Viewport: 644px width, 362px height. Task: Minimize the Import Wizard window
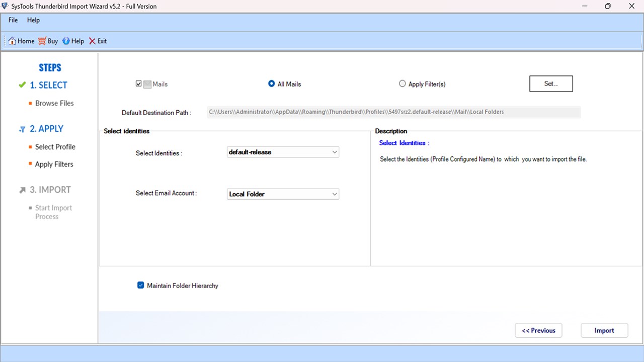pyautogui.click(x=584, y=6)
